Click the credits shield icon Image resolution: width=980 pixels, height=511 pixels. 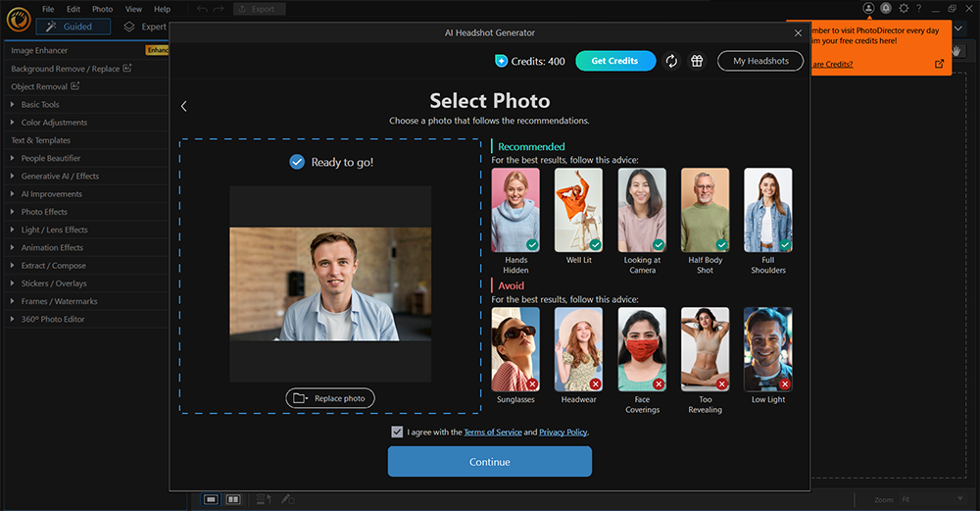coord(501,61)
